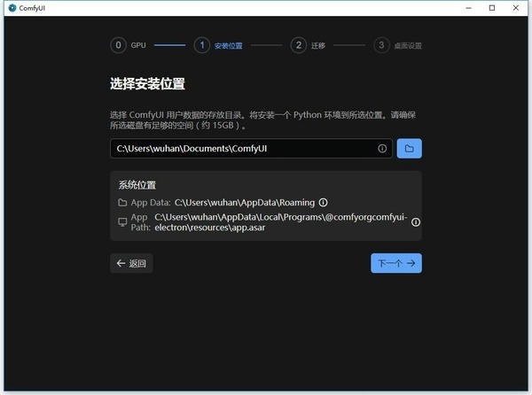This screenshot has width=532, height=395.
Task: Close the ComfyUI installer window
Action: click(516, 8)
